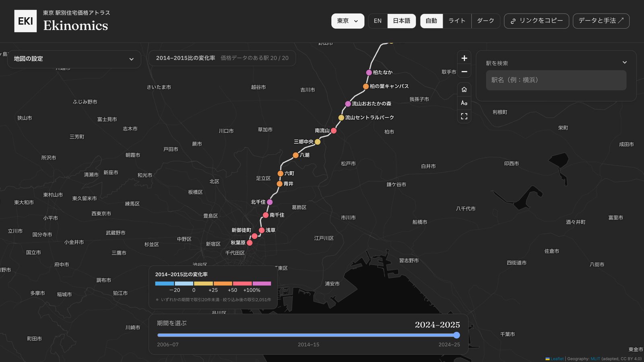Select the 秋葉原 station marker
Image resolution: width=644 pixels, height=362 pixels.
point(250,243)
